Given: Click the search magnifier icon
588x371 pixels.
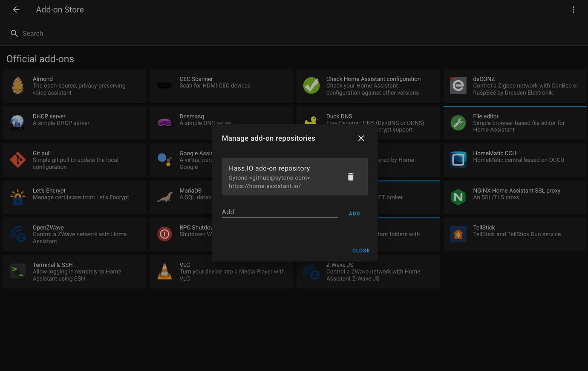Looking at the screenshot, I should click(14, 33).
